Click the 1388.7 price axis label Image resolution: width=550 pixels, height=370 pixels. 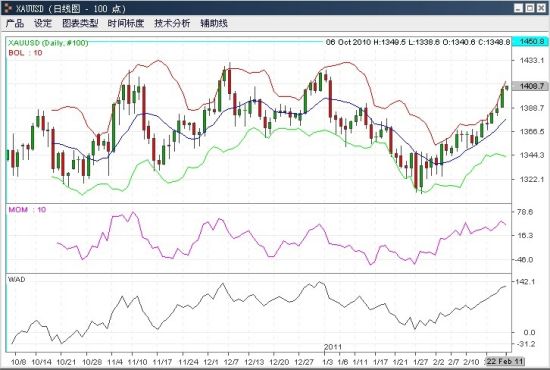[532, 108]
